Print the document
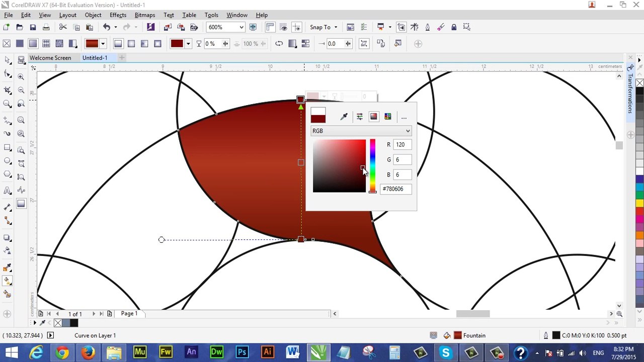 pos(46,27)
